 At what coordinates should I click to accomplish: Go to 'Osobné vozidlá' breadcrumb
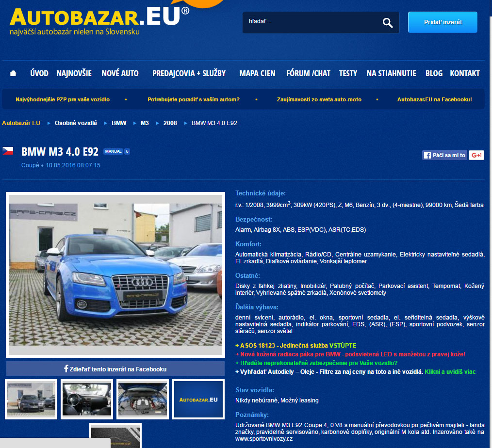[76, 123]
